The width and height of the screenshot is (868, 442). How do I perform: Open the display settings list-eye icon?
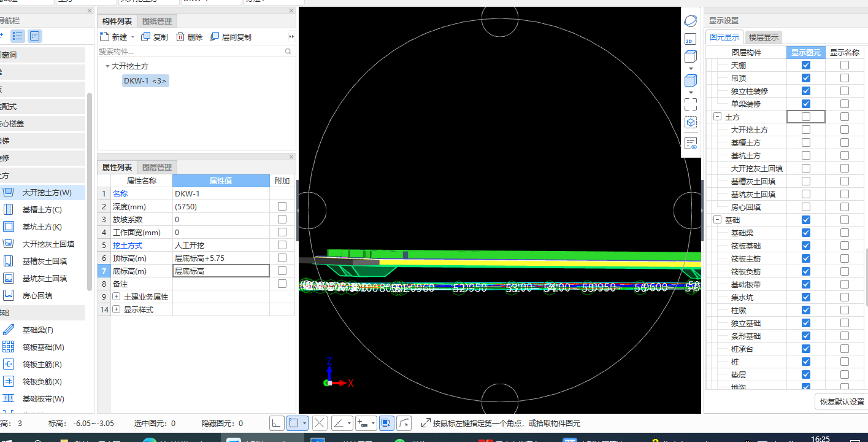coord(691,143)
